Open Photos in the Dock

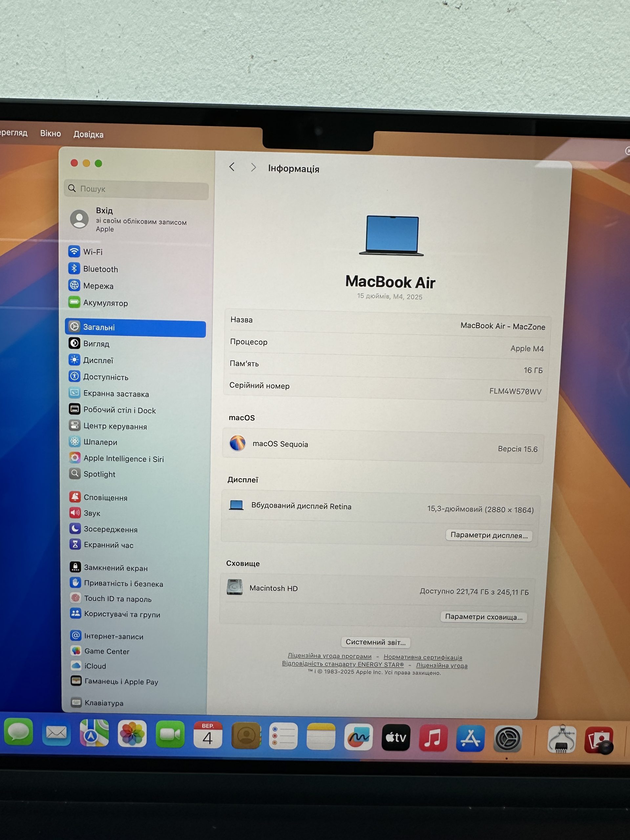click(x=132, y=734)
